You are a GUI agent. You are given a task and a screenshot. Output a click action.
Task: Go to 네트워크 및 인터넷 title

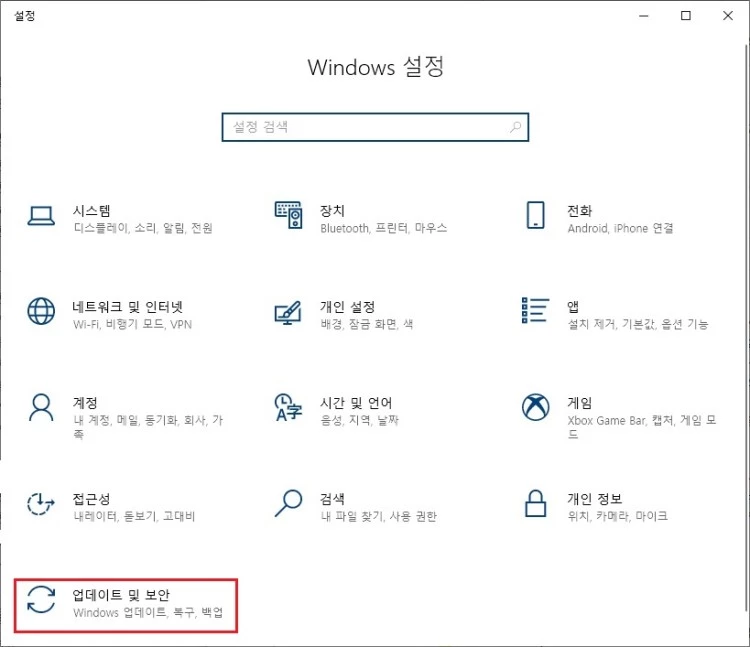click(x=127, y=307)
